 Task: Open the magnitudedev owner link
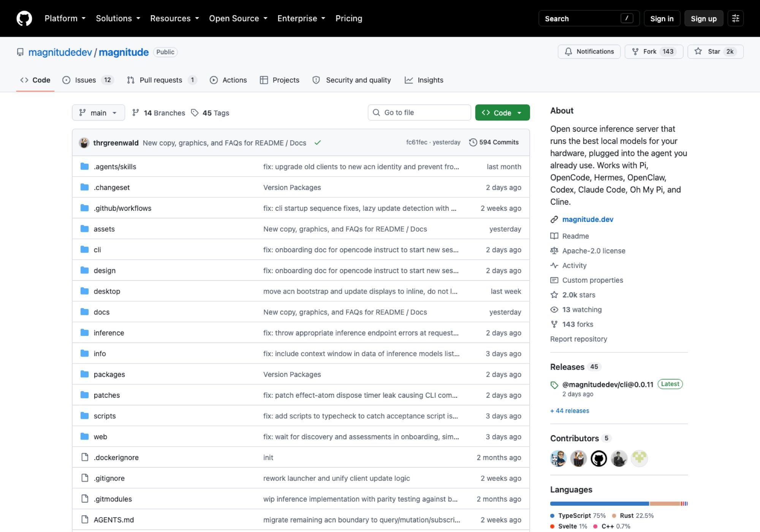[x=60, y=52]
